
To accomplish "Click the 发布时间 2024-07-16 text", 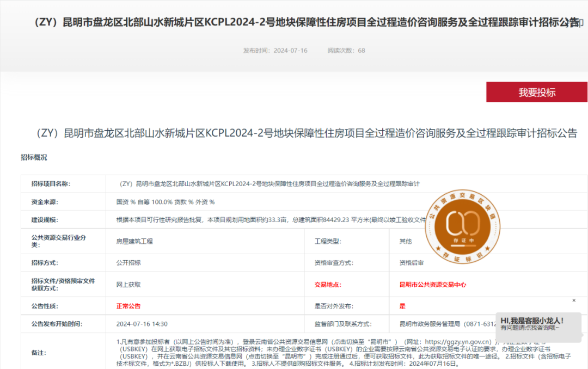I will [275, 51].
